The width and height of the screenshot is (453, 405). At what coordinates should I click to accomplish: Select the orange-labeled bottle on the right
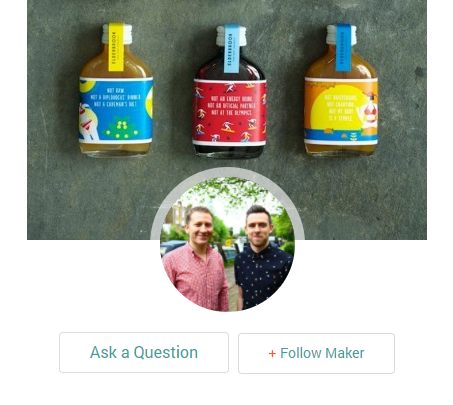click(341, 90)
